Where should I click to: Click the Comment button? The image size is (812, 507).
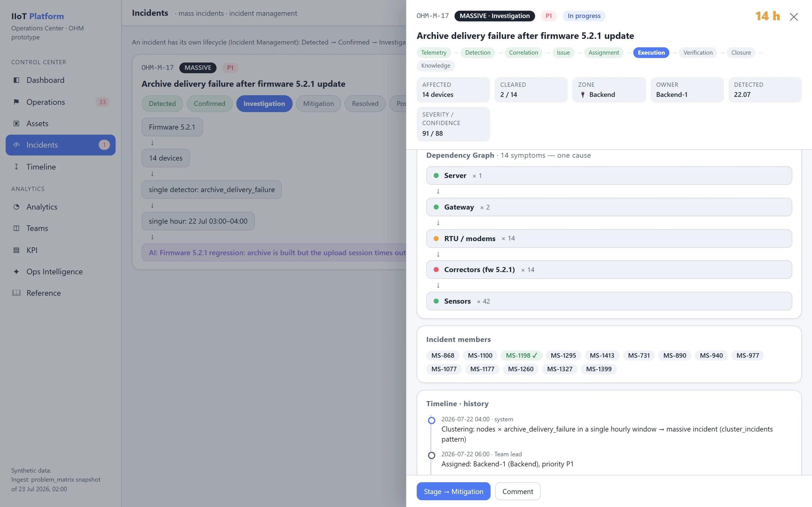(517, 491)
